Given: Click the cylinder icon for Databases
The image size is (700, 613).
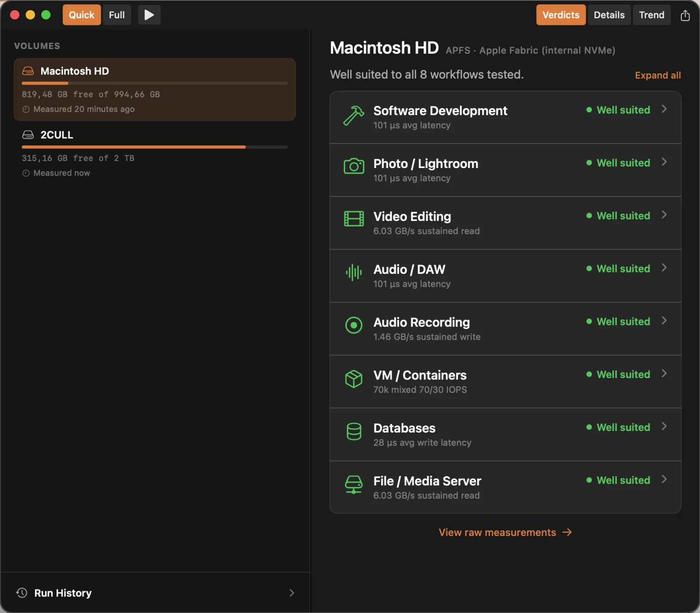Looking at the screenshot, I should tap(353, 431).
